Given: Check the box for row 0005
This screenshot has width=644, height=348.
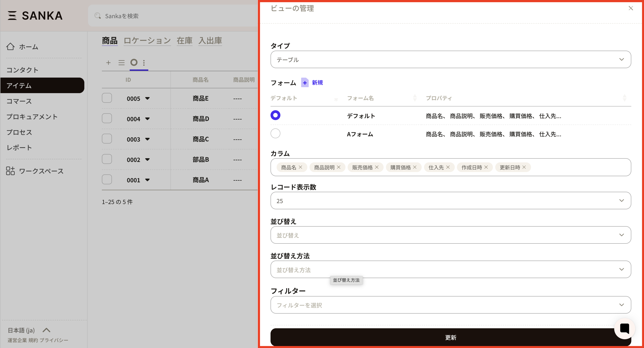Looking at the screenshot, I should [107, 98].
